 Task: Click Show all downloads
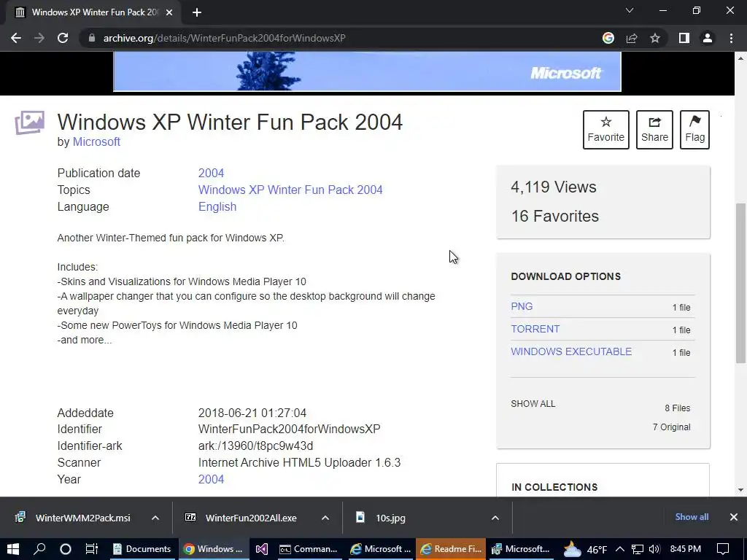pyautogui.click(x=692, y=517)
